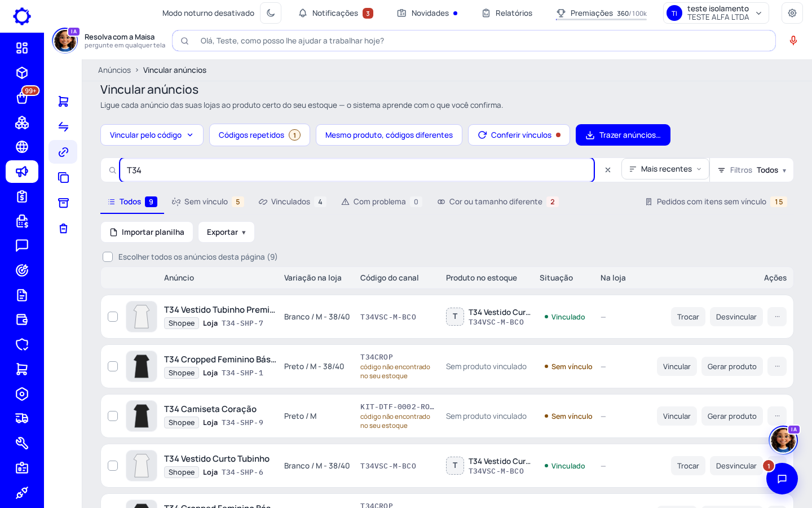Open the dashboard grid icon in sidebar
Screen dimensions: 812x508
coord(22,48)
